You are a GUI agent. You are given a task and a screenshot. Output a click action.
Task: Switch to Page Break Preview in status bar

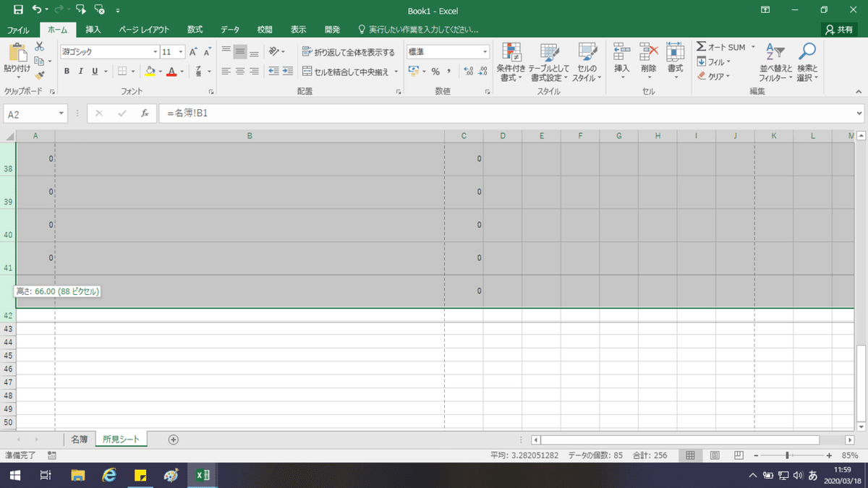(739, 455)
